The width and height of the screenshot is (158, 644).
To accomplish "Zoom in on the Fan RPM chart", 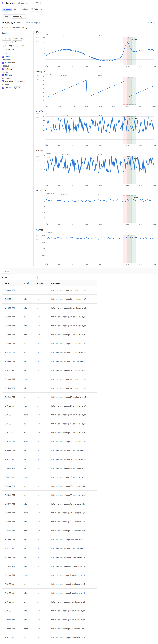I will coord(38,234).
